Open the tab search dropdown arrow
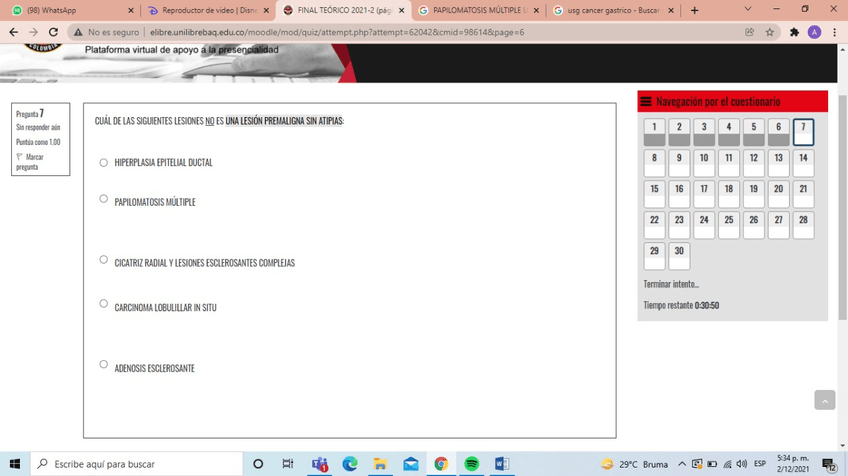The image size is (848, 476). tap(748, 9)
